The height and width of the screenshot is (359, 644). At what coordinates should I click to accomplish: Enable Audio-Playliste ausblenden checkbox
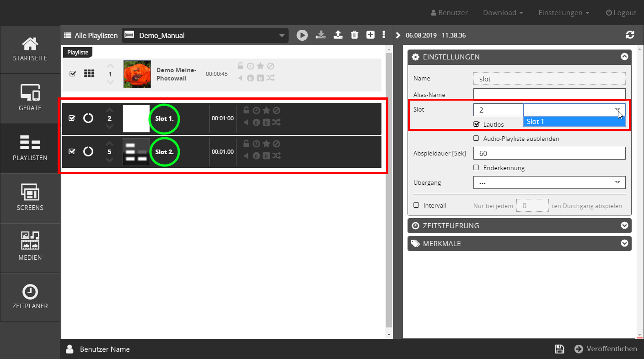(x=477, y=138)
